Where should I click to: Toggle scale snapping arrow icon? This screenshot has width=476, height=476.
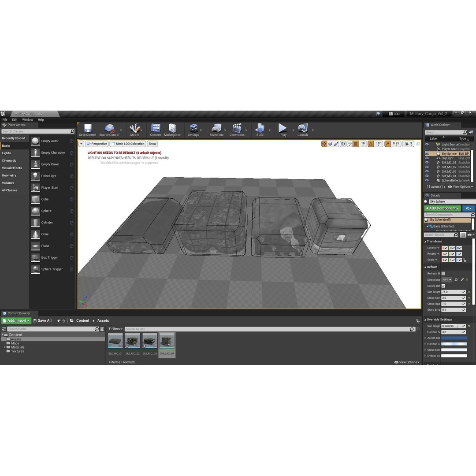(387, 144)
